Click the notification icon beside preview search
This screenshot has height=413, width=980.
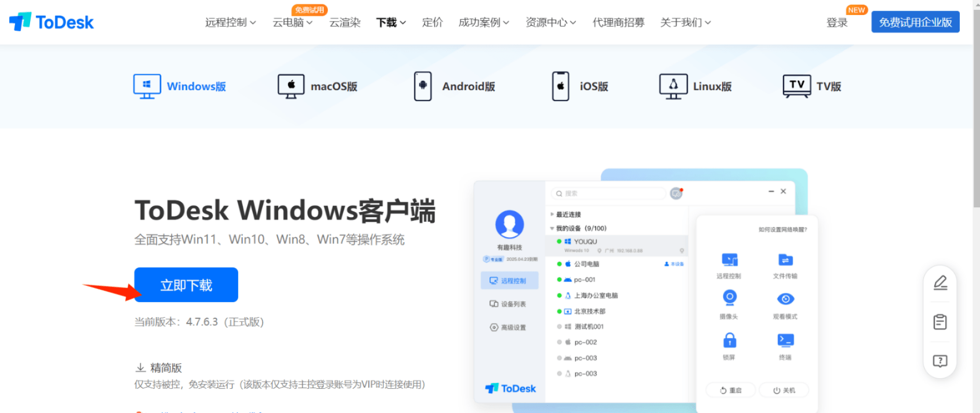coord(677,193)
